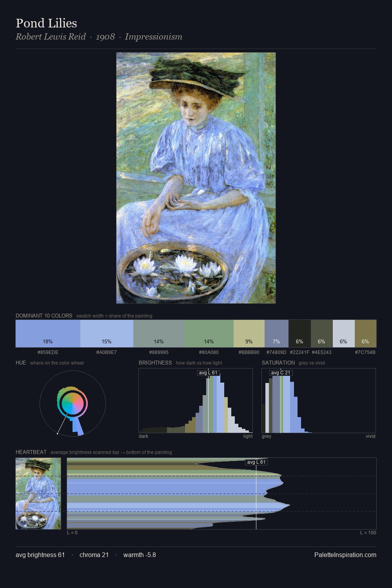
Task: Click the HEARTBEAT section heading
Action: pyautogui.click(x=31, y=452)
